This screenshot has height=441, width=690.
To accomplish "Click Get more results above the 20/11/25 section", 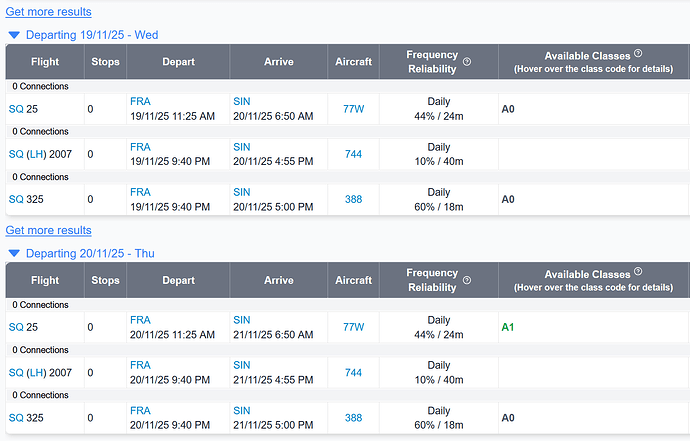I will point(48,230).
